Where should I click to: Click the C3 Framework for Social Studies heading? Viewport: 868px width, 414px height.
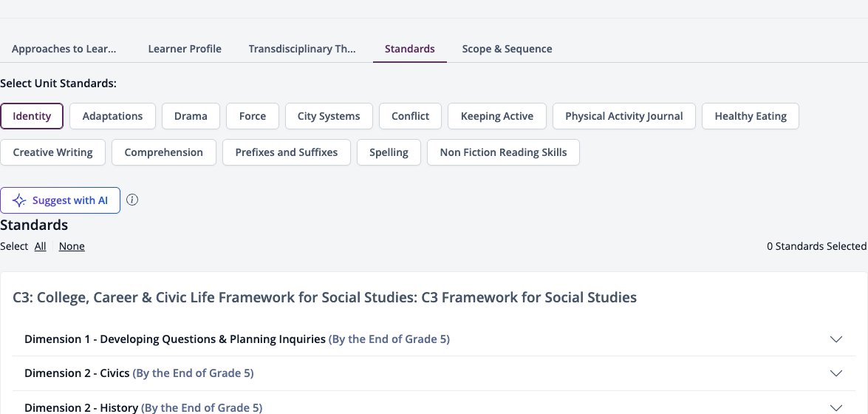[x=324, y=298]
